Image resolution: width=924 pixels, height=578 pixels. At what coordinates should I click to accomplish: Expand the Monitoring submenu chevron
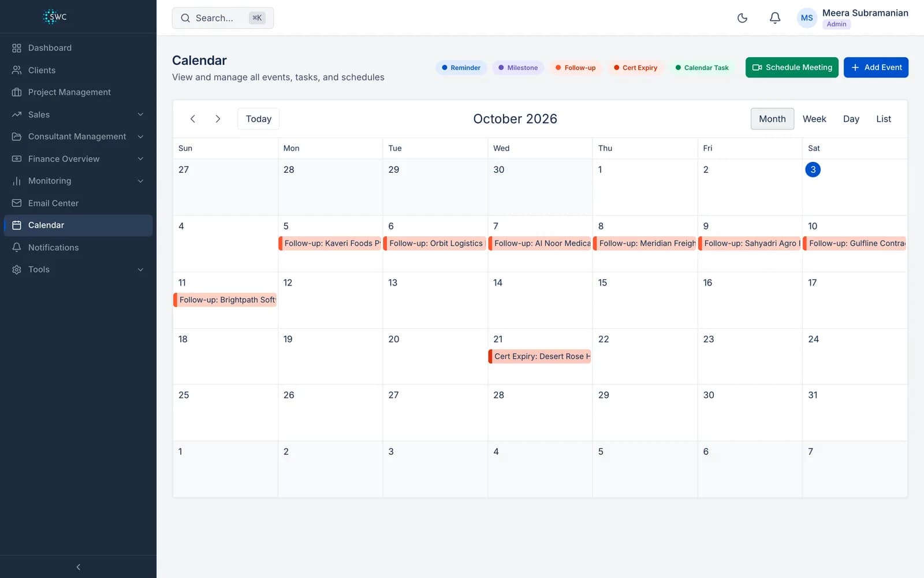[140, 181]
